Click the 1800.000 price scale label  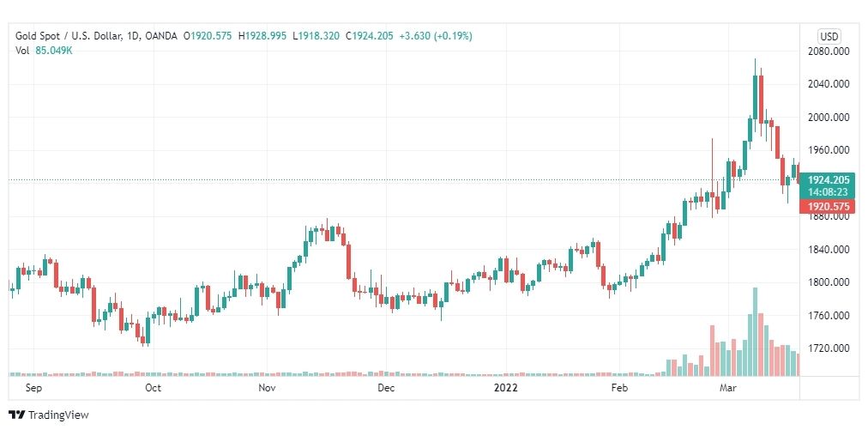pyautogui.click(x=829, y=282)
